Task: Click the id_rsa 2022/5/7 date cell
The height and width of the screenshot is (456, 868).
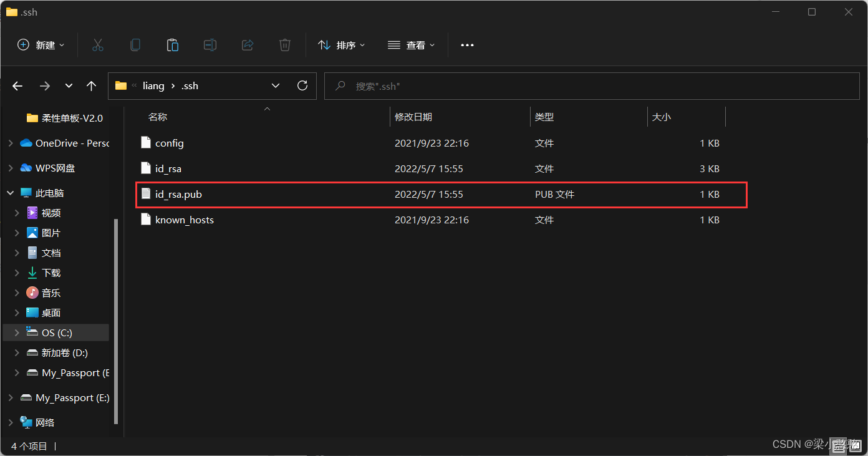Action: click(429, 168)
